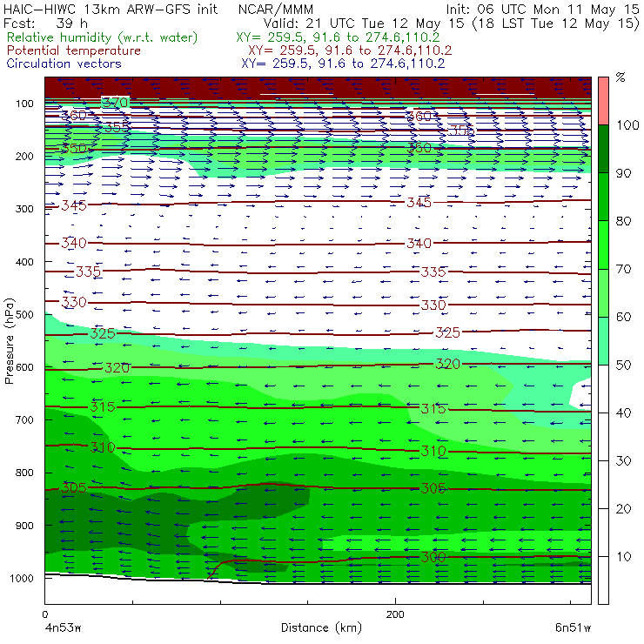Click the blue 'Circulation vectors' legend label

tap(64, 64)
